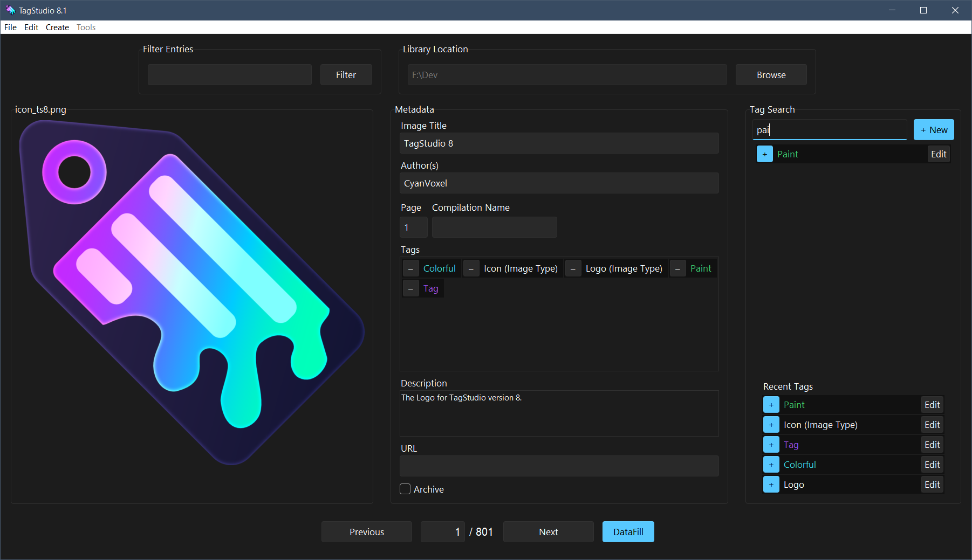Open the File menu
972x560 pixels.
[x=10, y=27]
